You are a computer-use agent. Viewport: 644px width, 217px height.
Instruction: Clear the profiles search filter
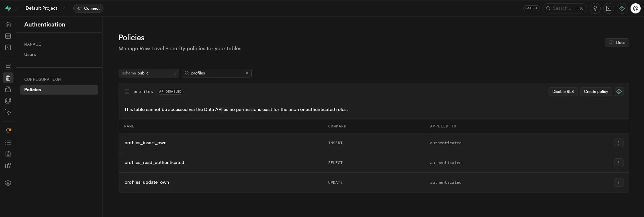tap(247, 73)
